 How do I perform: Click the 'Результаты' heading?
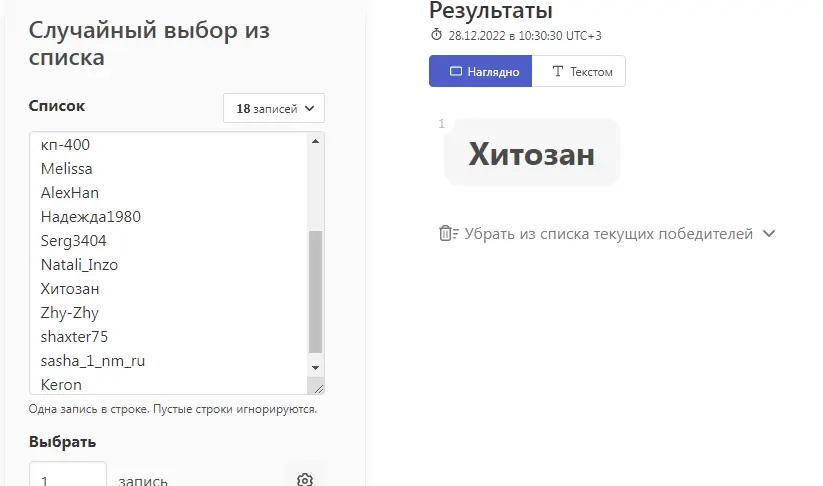491,10
